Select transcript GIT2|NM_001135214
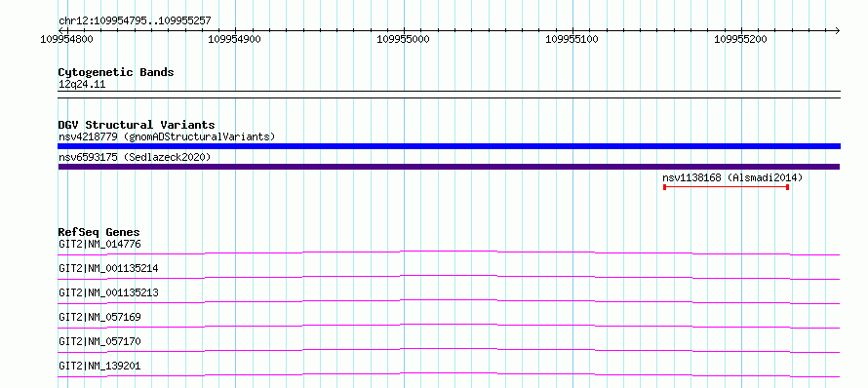Screen dimensions: 868x388 (108, 268)
